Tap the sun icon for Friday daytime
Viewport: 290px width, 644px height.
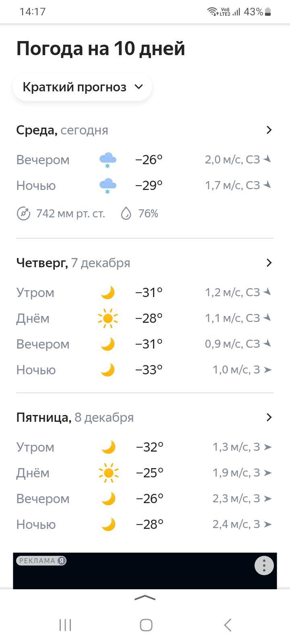tap(108, 473)
